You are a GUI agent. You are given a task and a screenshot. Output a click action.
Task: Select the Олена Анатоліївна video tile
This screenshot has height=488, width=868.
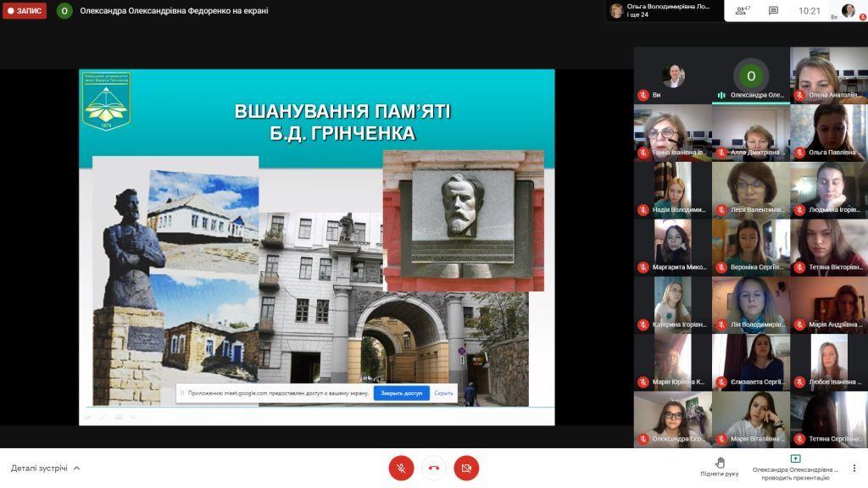828,75
